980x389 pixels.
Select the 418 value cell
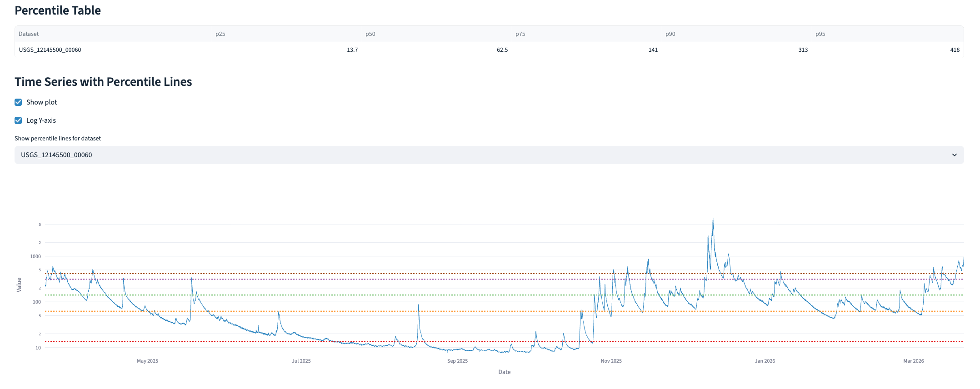pos(888,50)
